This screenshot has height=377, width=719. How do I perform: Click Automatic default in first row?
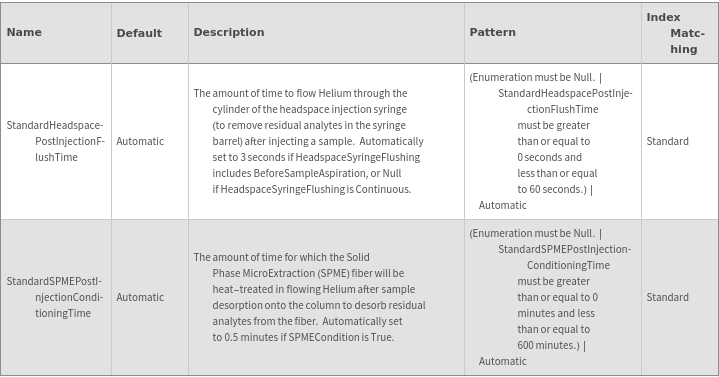[140, 141]
